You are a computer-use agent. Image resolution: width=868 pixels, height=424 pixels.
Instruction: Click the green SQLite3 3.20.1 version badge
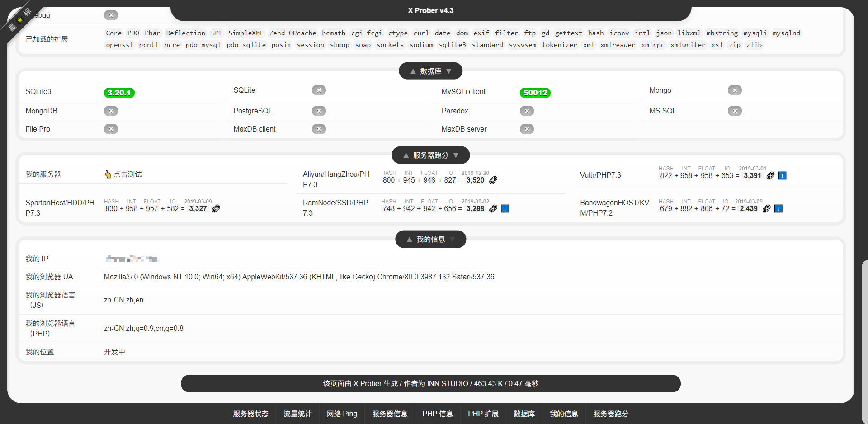click(119, 93)
